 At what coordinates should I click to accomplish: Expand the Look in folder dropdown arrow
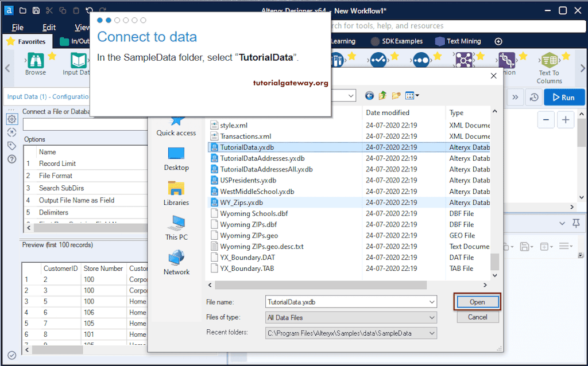[x=351, y=96]
